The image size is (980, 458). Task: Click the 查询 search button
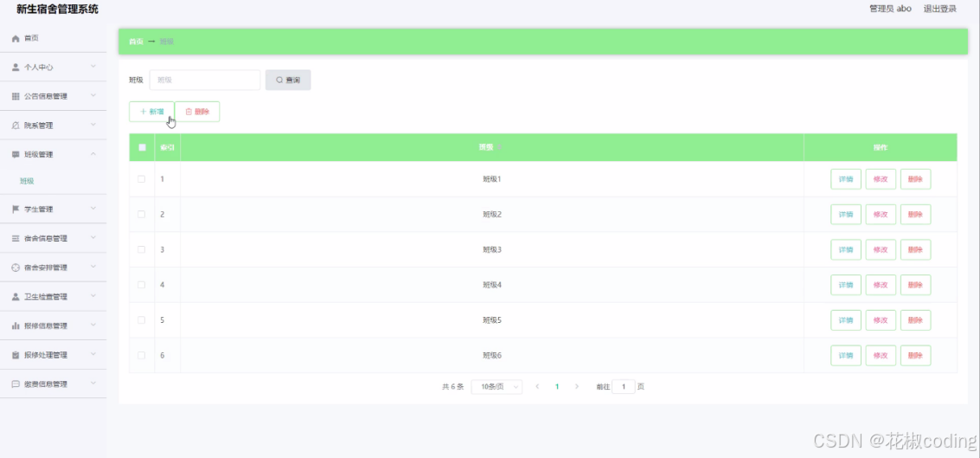pos(288,81)
